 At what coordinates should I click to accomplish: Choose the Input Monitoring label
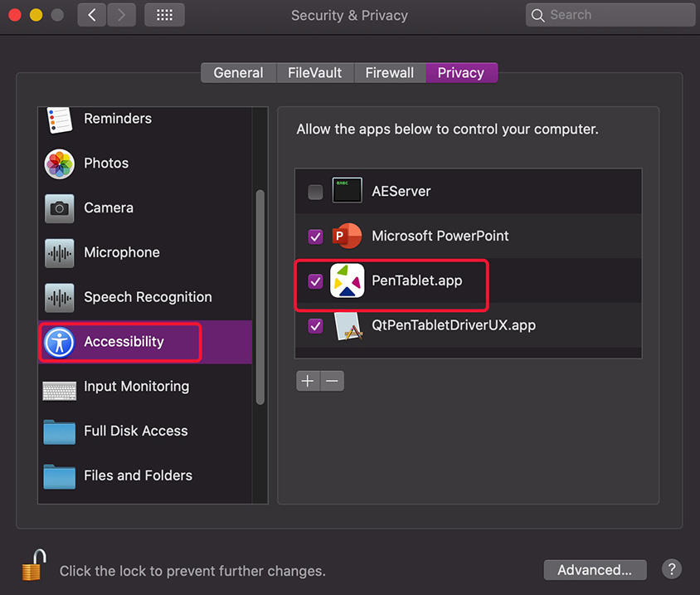(136, 387)
